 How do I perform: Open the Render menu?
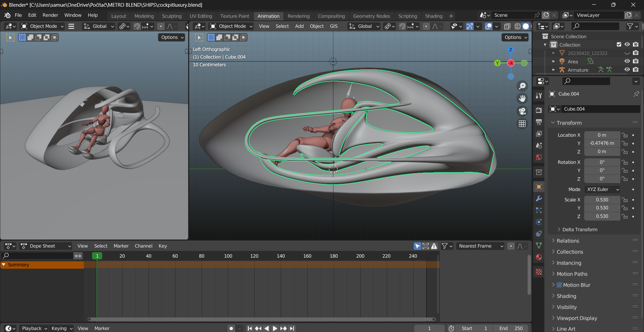coord(50,15)
